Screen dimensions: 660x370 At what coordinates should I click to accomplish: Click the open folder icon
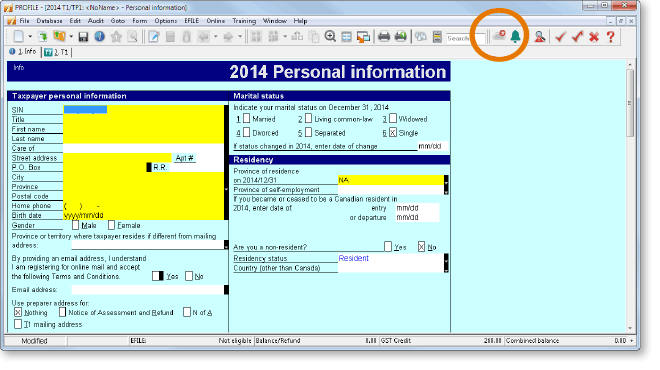[59, 37]
